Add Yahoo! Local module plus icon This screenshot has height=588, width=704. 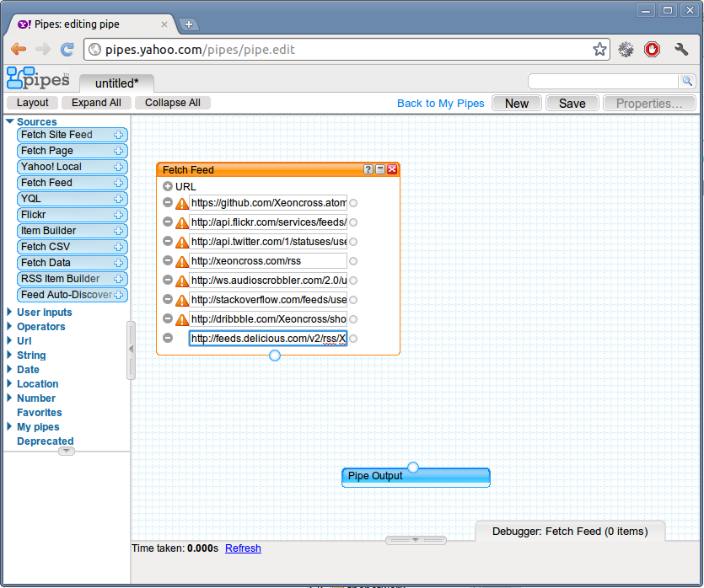pyautogui.click(x=119, y=167)
